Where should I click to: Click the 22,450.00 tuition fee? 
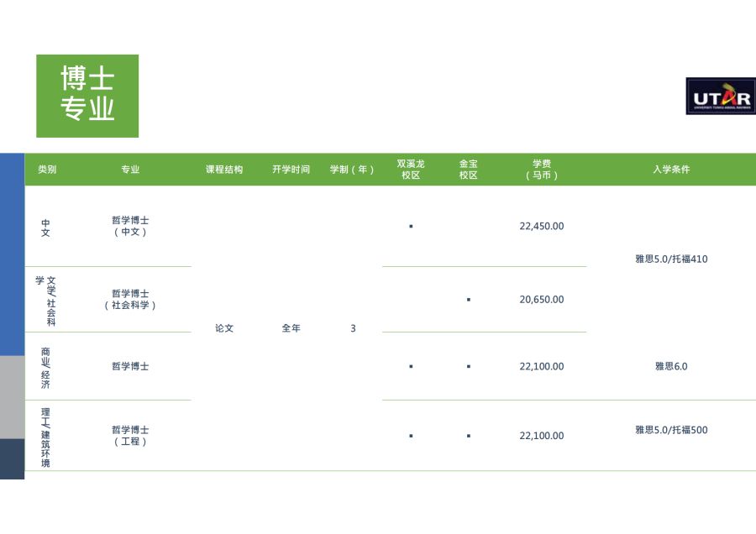pyautogui.click(x=542, y=226)
